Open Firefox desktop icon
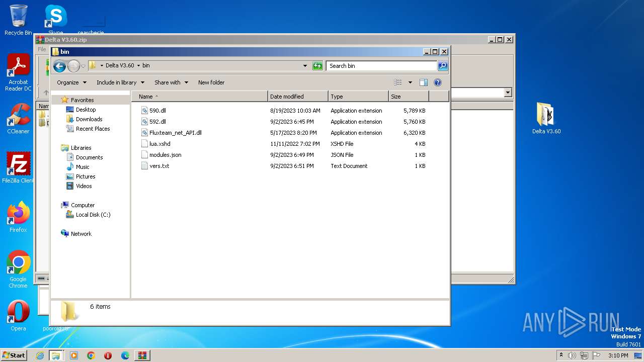Viewport: 644px width, 362px height. (18, 217)
